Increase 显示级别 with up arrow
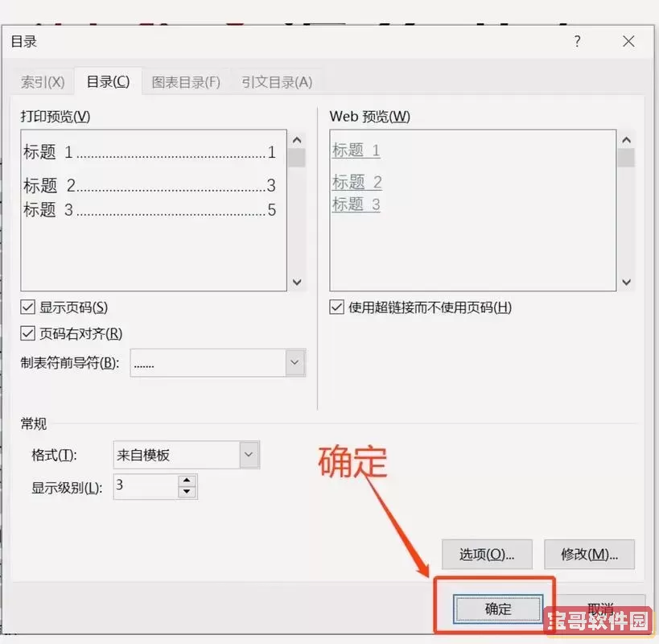The height and width of the screenshot is (644, 659). pos(187,481)
